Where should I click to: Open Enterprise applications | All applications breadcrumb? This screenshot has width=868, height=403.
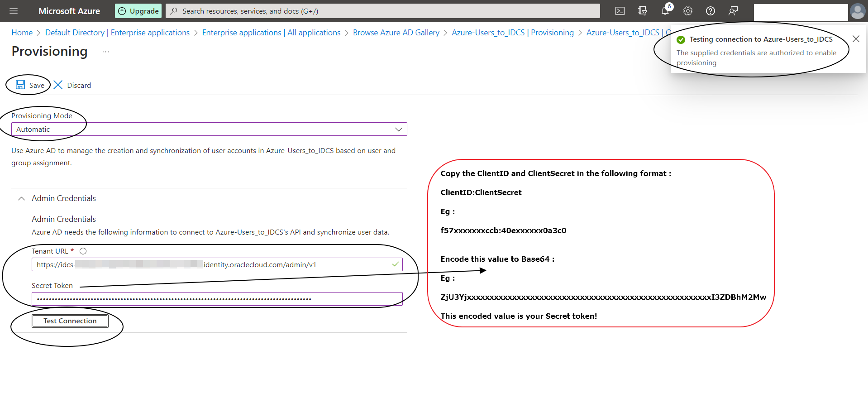click(271, 33)
